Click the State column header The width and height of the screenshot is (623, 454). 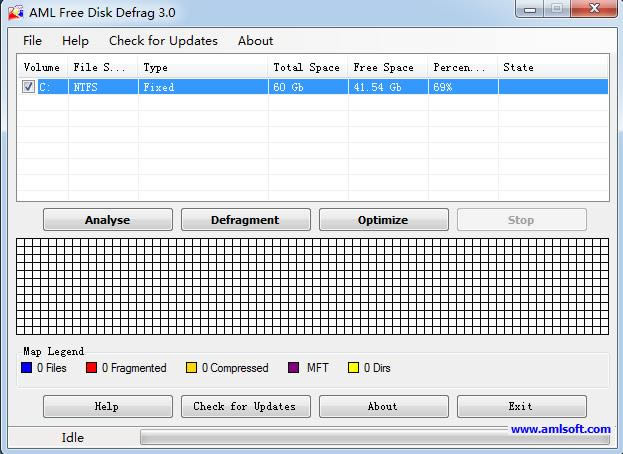553,67
